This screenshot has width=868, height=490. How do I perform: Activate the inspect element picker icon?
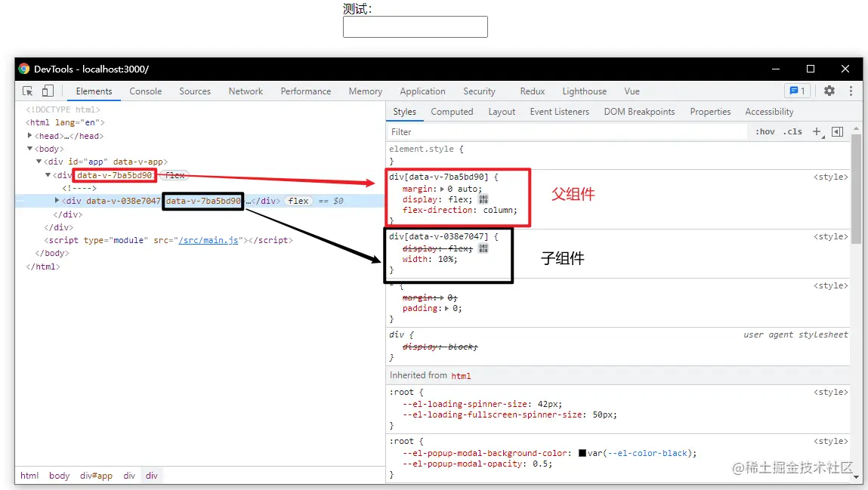click(x=28, y=91)
